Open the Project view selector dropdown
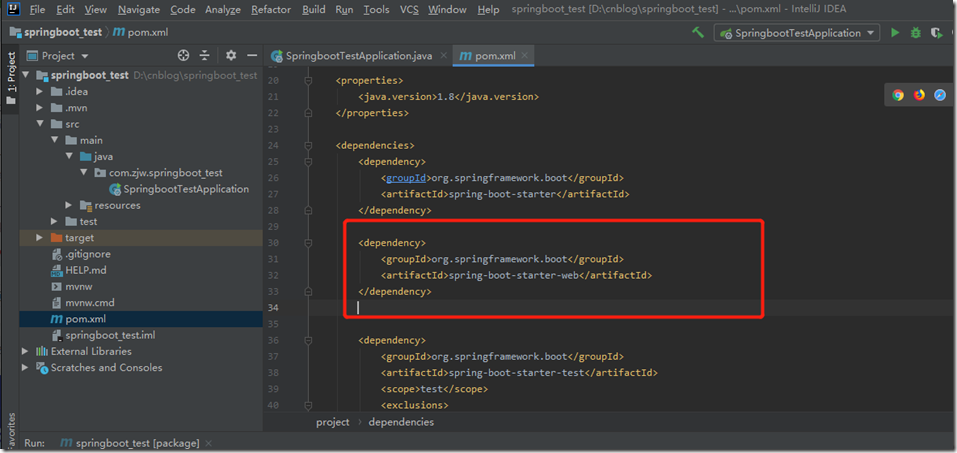 pos(58,56)
